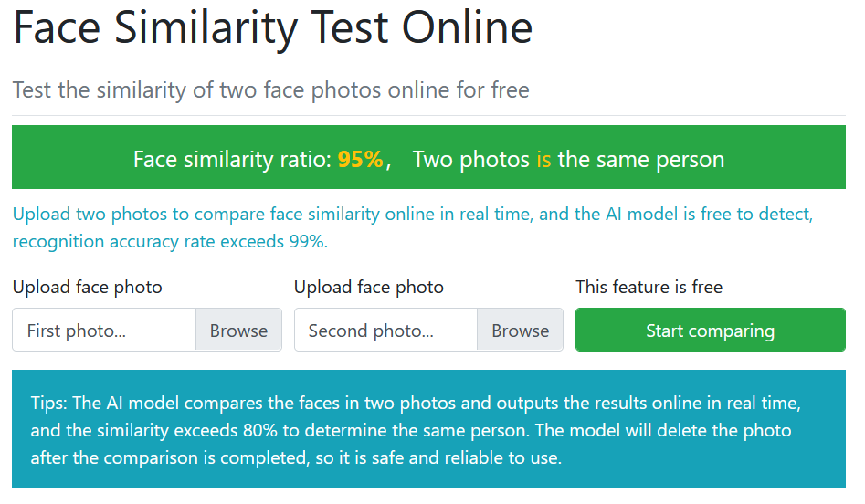Click the first Upload face photo label

click(x=88, y=287)
